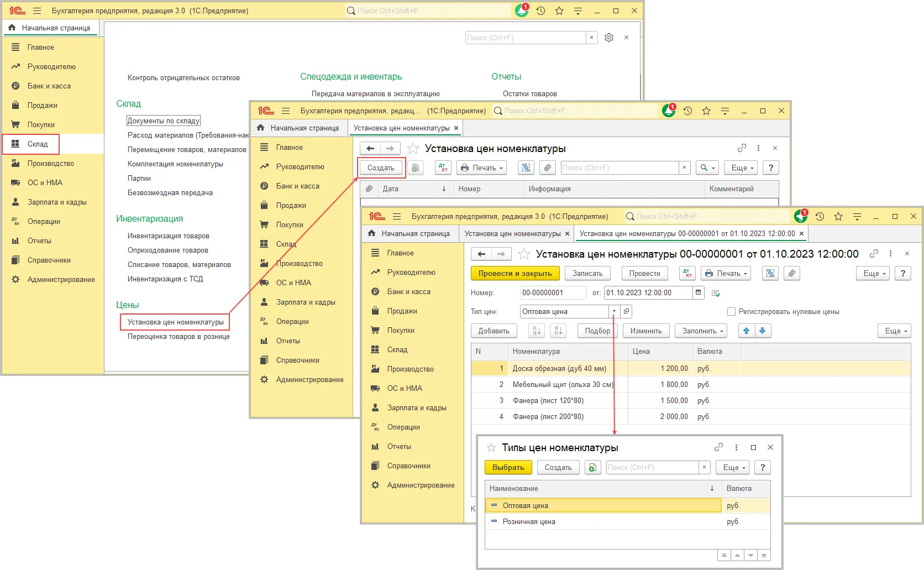Screen dimensions: 924x570
Task: Open the hamburger menu in the back window
Action: click(x=37, y=11)
